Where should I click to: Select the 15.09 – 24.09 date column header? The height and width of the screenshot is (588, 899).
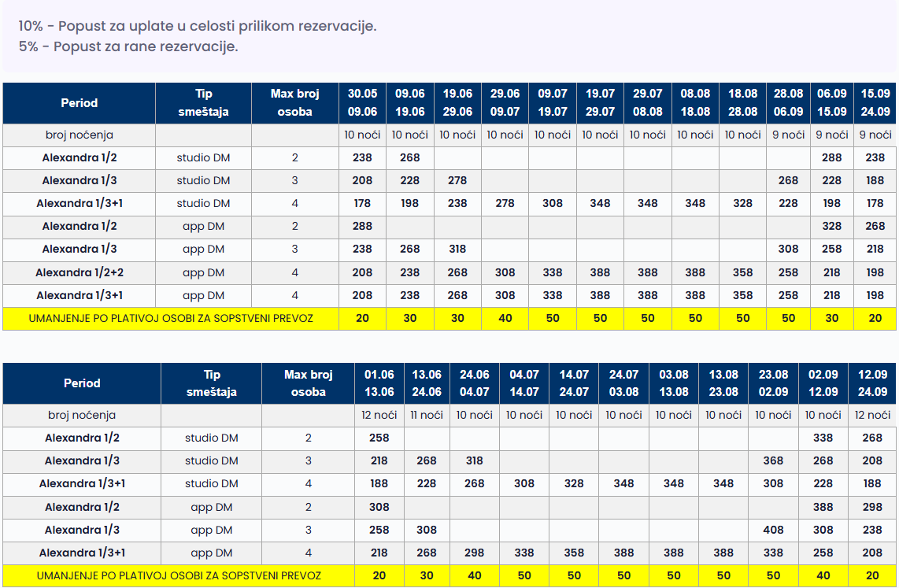coord(875,103)
